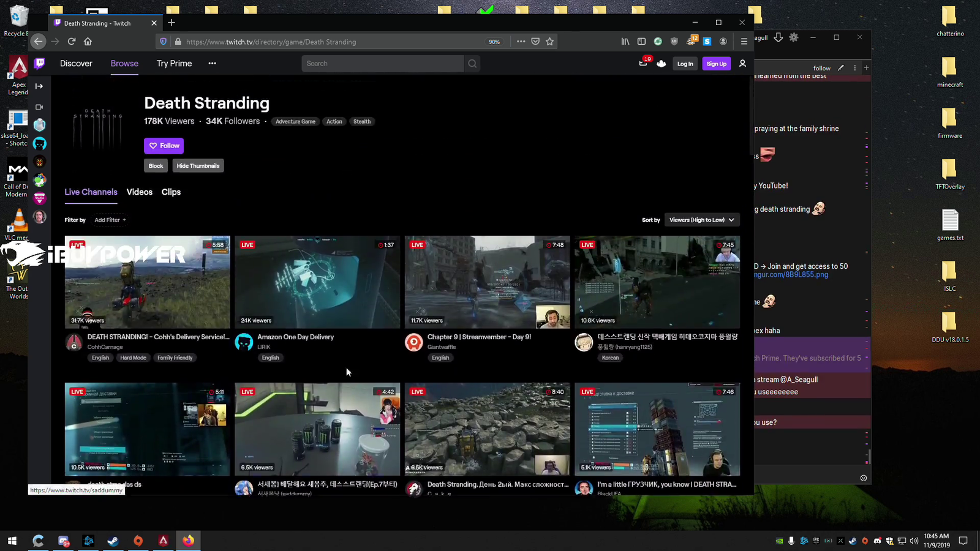Block the Death Stranding category
Viewport: 980px width, 551px height.
156,166
